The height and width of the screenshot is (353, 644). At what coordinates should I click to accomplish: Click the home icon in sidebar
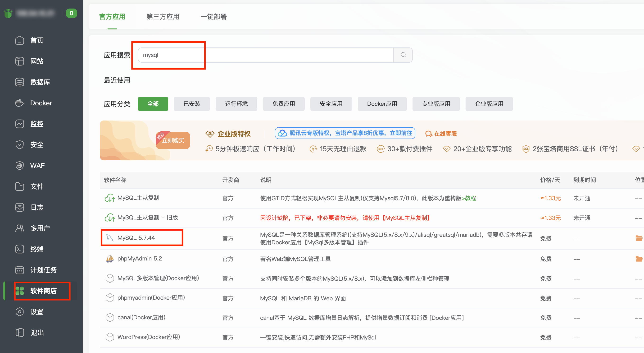(x=19, y=40)
